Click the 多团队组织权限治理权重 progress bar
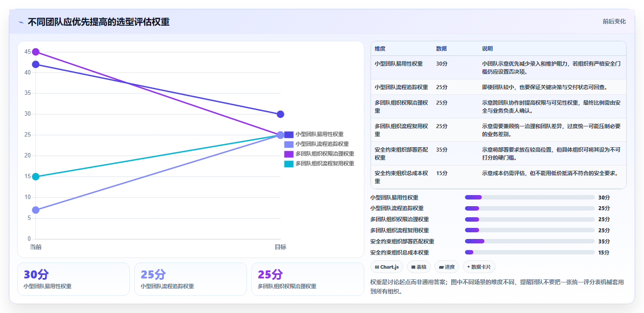Image resolution: width=644 pixels, height=313 pixels. pos(530,219)
